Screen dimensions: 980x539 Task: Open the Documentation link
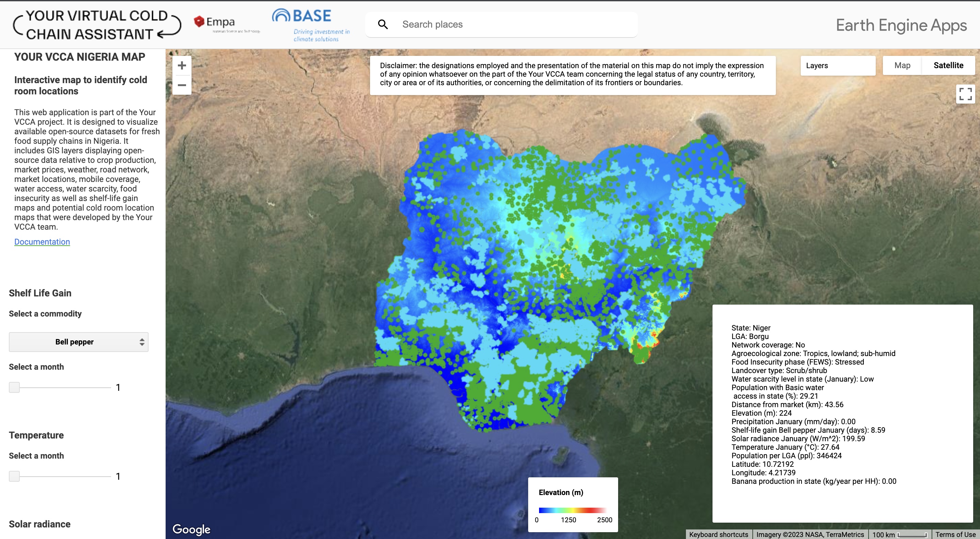click(42, 242)
